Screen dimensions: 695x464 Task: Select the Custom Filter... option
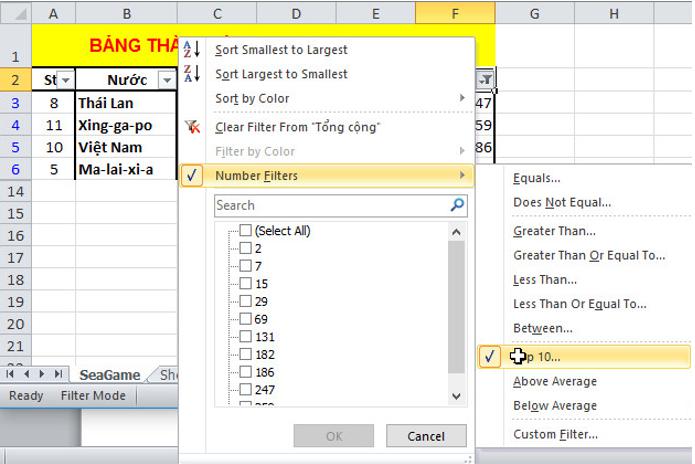point(555,434)
